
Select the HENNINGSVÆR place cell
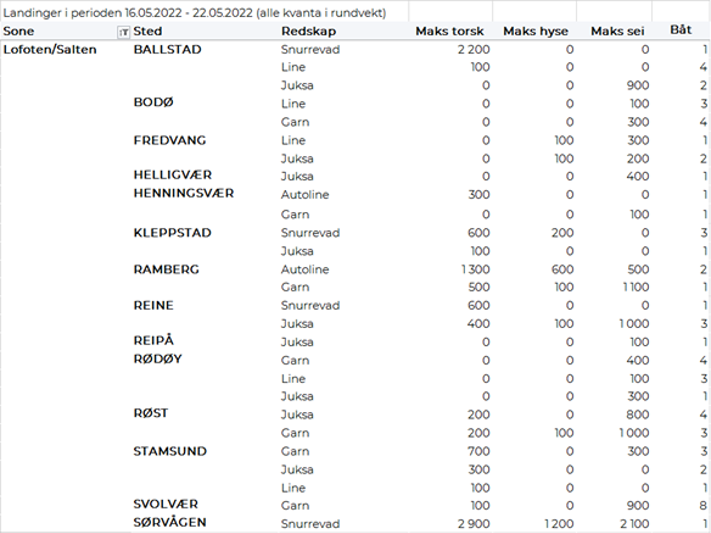pos(183,194)
